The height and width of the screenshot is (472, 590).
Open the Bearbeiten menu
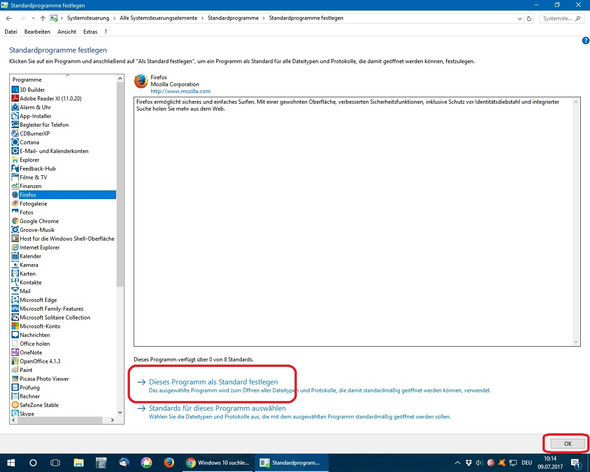[37, 32]
